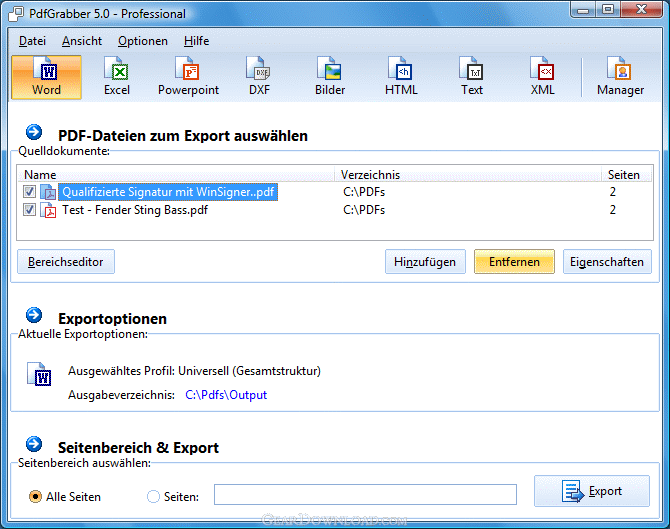The width and height of the screenshot is (670, 529).
Task: Click Entfernen to remove selected file
Action: point(514,262)
